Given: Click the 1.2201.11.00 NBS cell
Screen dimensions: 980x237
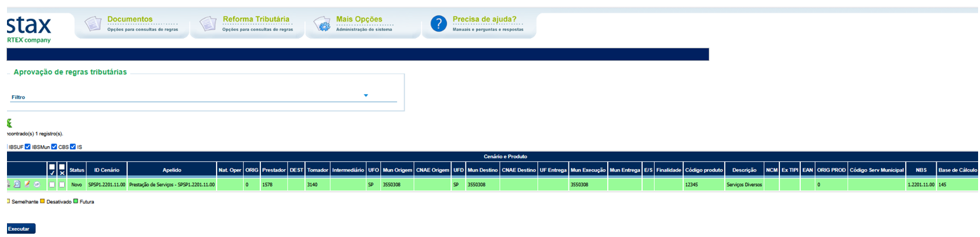Looking at the screenshot, I should pos(921,184).
